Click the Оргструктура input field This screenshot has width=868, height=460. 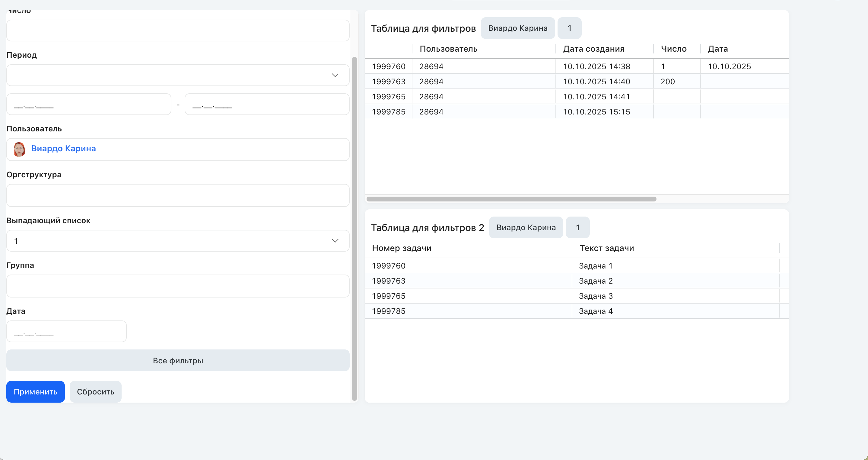click(178, 195)
